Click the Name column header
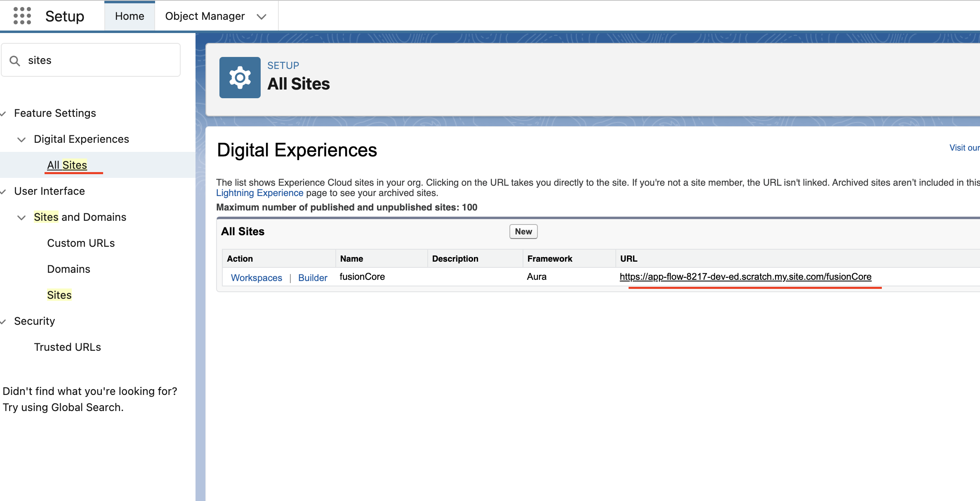980x501 pixels. click(381, 259)
